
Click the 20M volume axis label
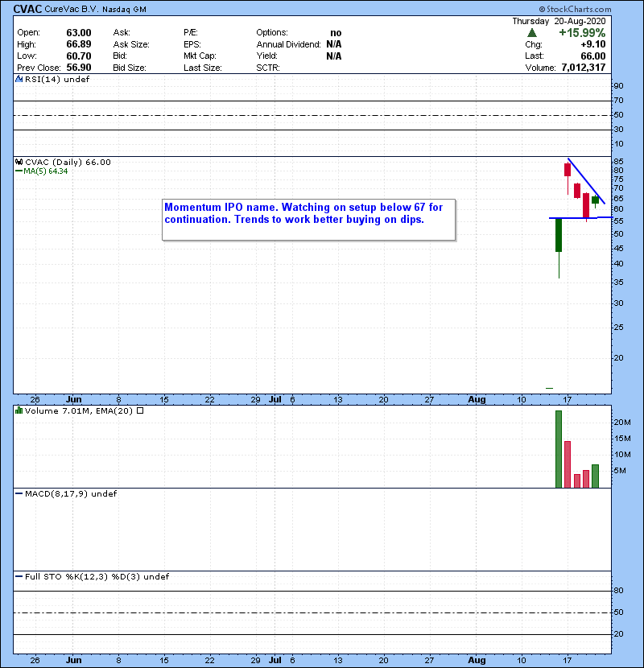tap(621, 423)
